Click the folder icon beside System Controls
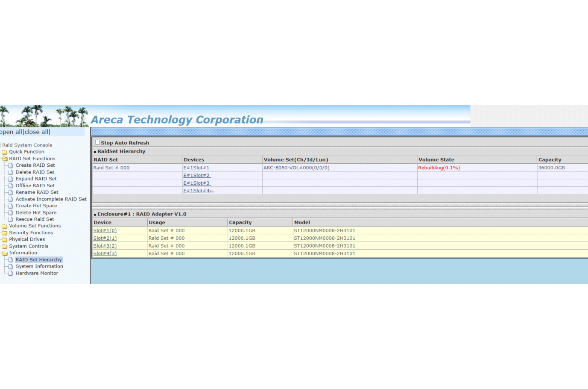Image resolution: width=588 pixels, height=389 pixels. [x=5, y=246]
